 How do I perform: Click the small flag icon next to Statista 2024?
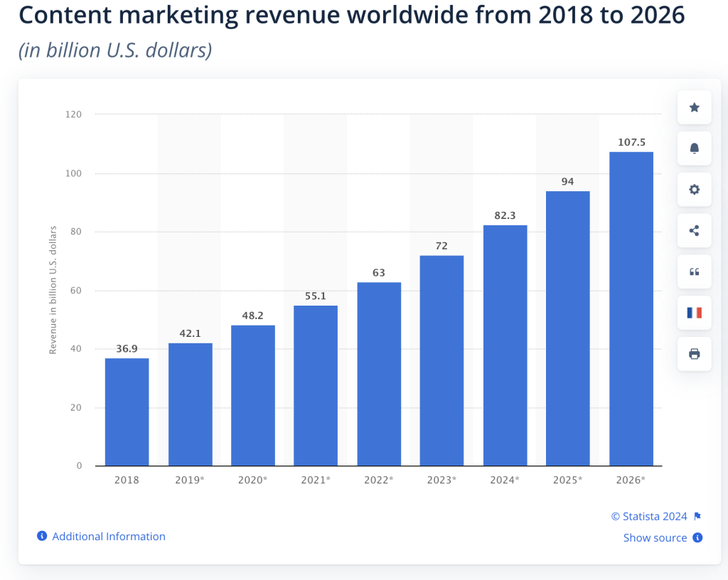[699, 516]
